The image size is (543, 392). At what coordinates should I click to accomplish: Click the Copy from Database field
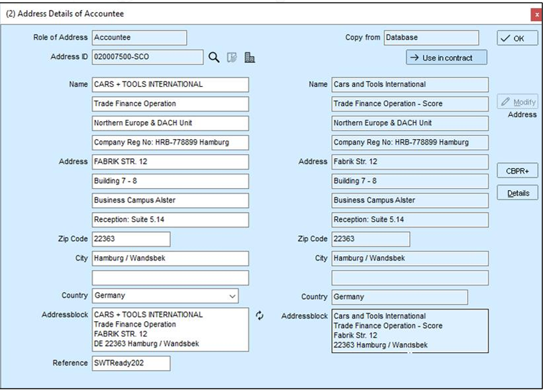(431, 37)
